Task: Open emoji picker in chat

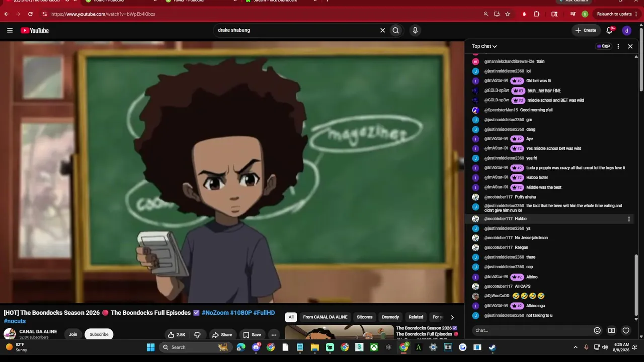Action: click(597, 330)
